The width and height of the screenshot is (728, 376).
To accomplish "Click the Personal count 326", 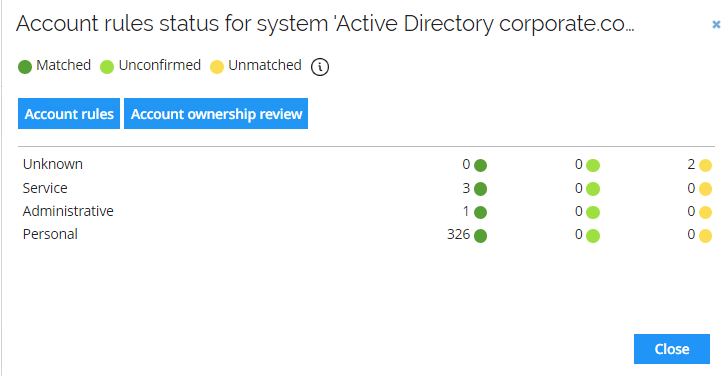I will point(459,234).
